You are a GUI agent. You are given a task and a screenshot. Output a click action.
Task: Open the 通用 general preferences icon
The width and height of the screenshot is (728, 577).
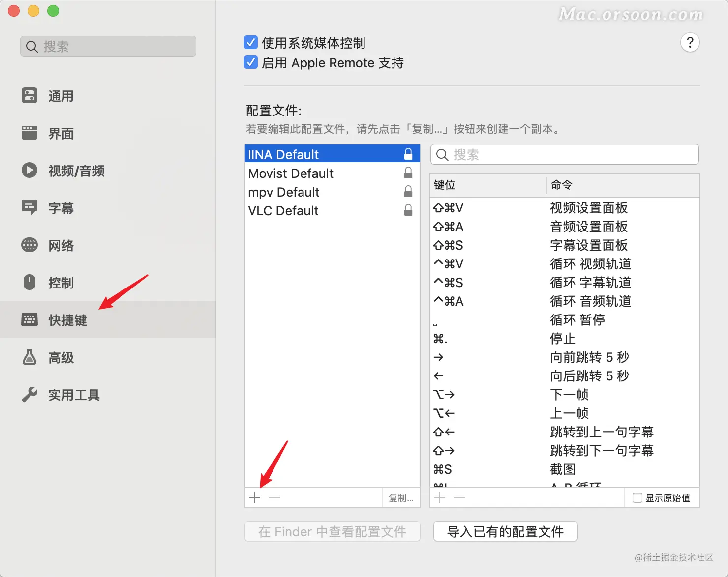point(30,95)
